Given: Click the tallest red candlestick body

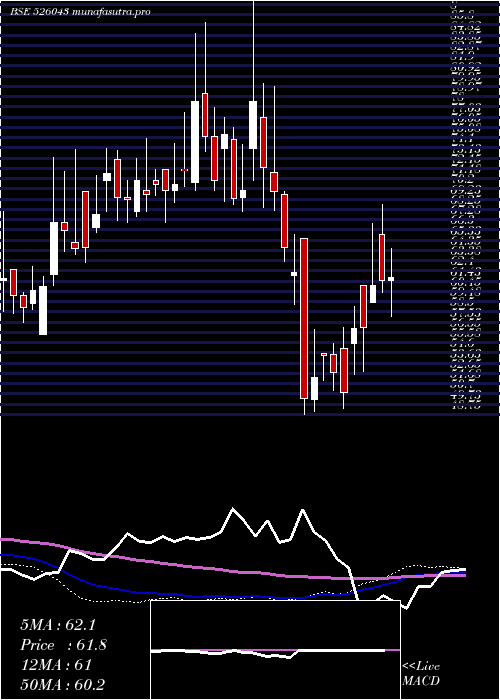Looking at the screenshot, I should tap(304, 318).
